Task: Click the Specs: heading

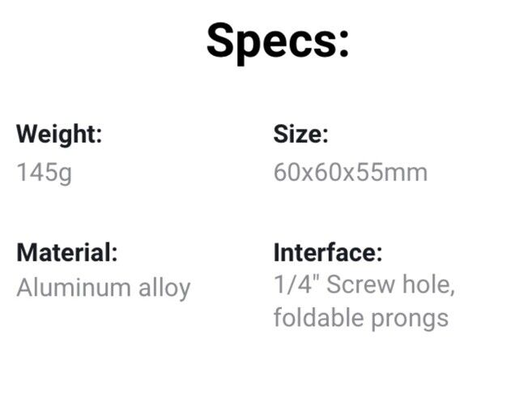Action: click(x=278, y=43)
